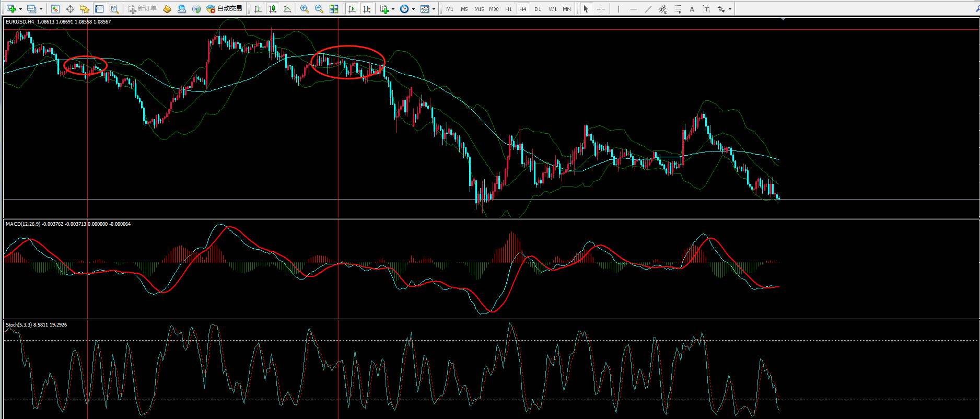
Task: Switch to the D1 timeframe
Action: click(x=538, y=9)
